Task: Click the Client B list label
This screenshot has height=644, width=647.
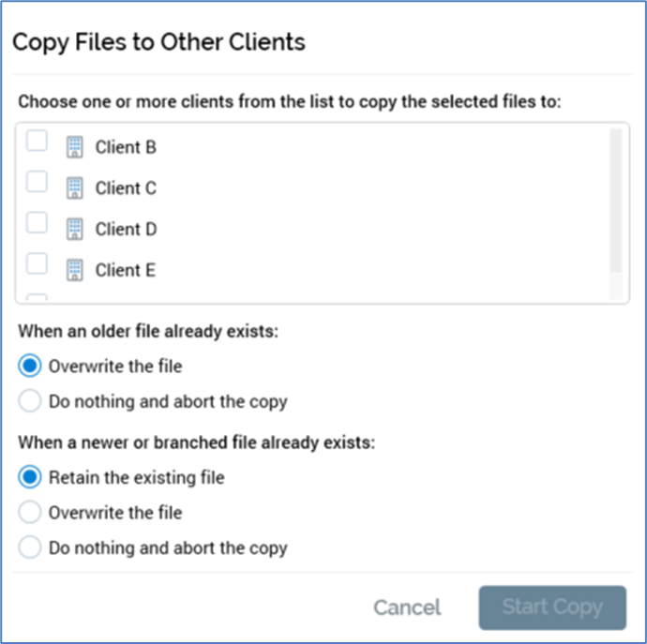Action: 126,147
